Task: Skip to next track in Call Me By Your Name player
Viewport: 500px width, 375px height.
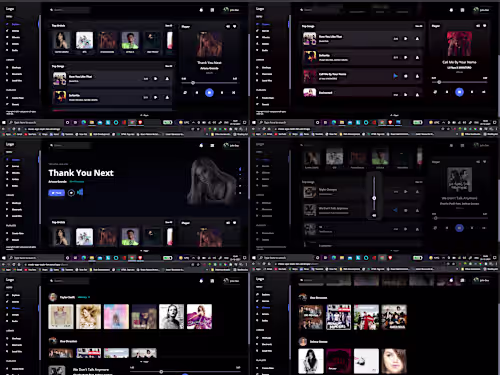Action: [472, 92]
